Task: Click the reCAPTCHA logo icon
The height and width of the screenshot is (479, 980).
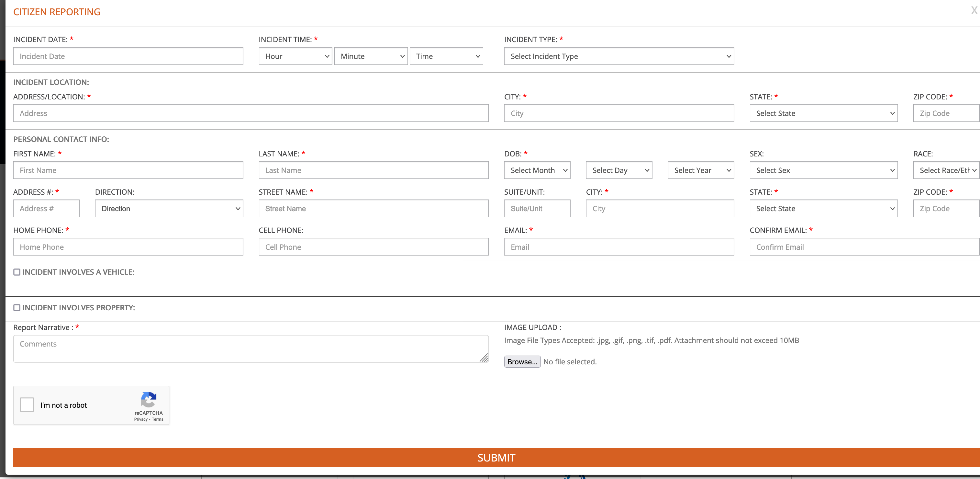Action: (x=148, y=399)
